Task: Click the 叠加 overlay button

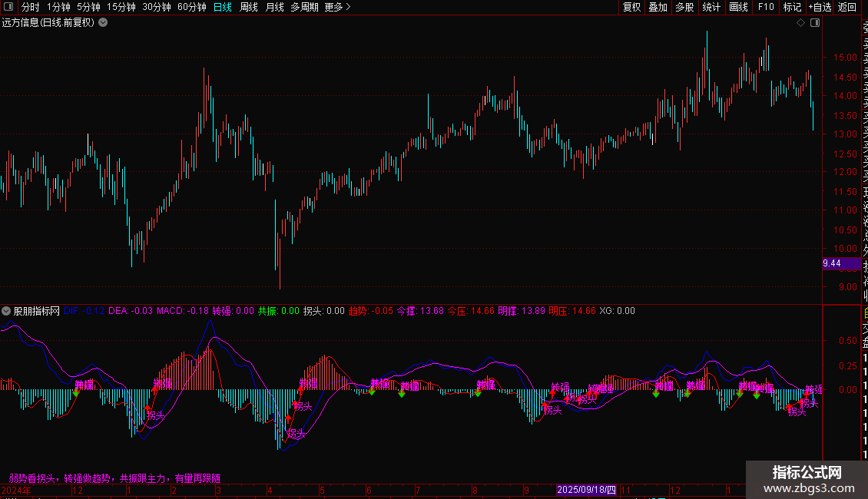Action: click(658, 7)
